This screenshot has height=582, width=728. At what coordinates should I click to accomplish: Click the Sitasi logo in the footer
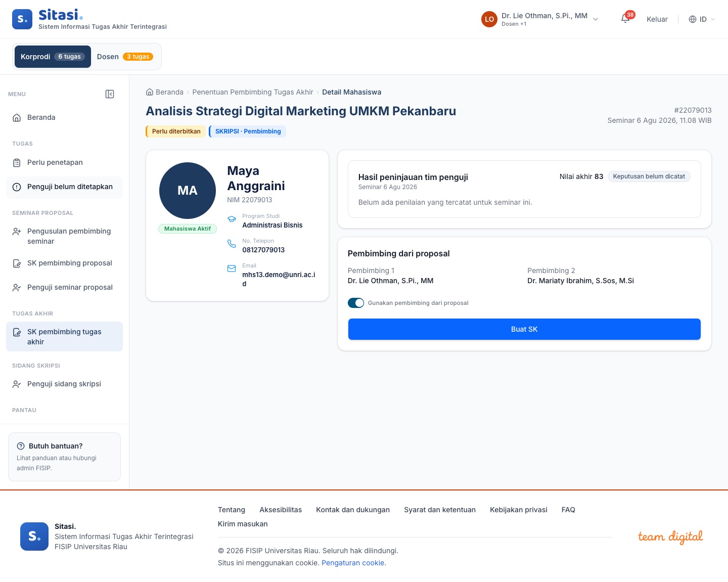click(34, 536)
